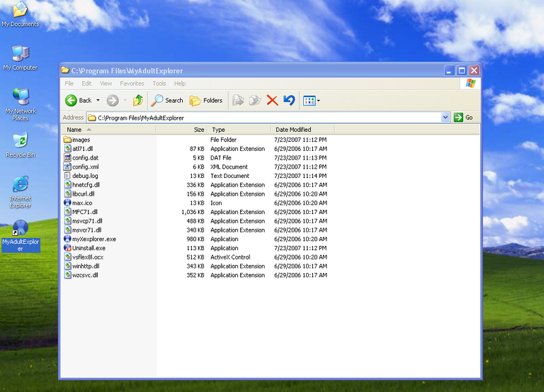Click the "ActiveX Control" type cell

coord(230,257)
